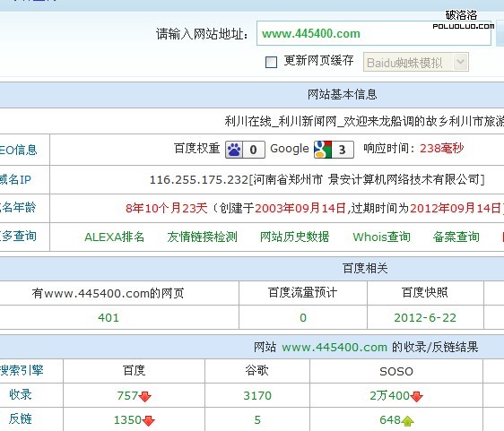Screen dimensions: 504x431
Task: Click Baidu indexed count 757
Action: pyautogui.click(x=127, y=396)
